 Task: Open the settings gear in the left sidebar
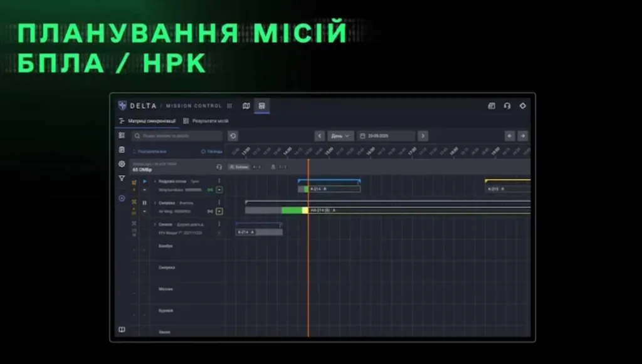pos(122,164)
